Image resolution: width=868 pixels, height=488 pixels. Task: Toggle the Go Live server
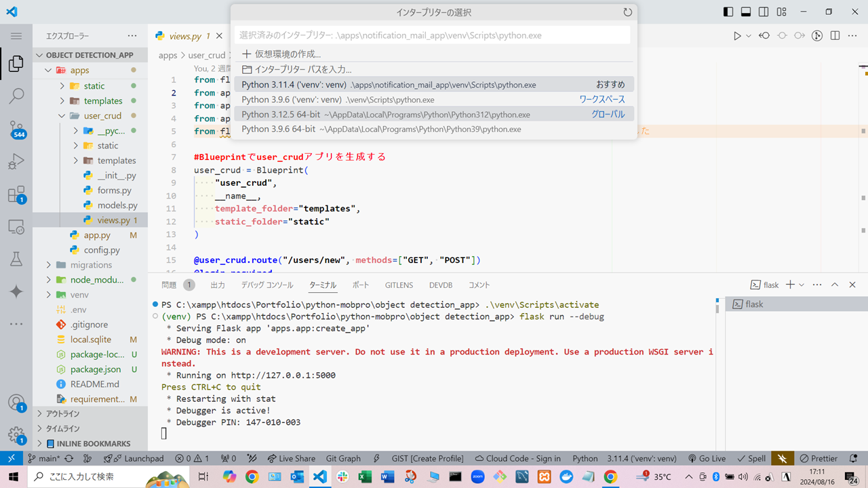707,458
